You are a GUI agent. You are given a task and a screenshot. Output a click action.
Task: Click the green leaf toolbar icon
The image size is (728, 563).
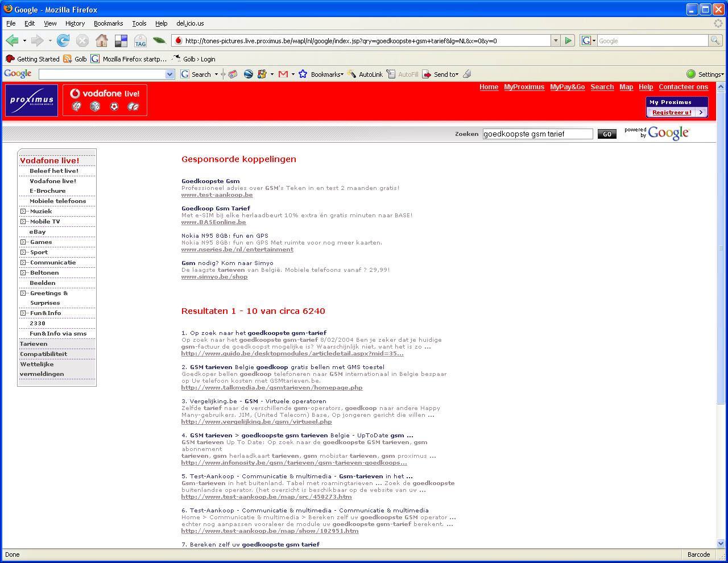pyautogui.click(x=160, y=40)
